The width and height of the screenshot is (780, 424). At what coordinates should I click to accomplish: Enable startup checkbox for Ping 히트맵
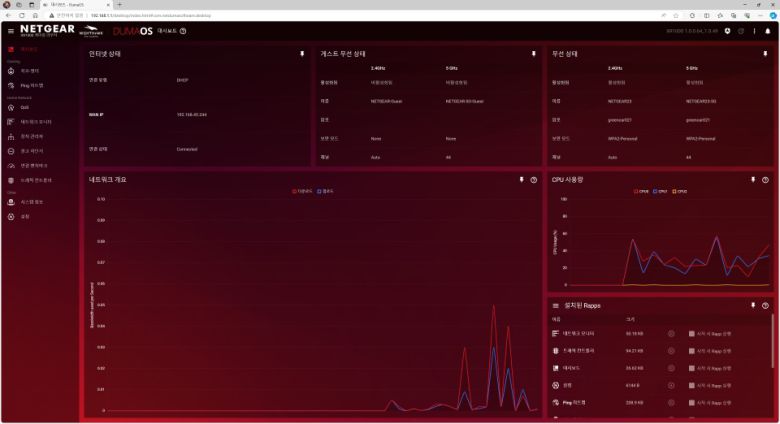[691, 401]
